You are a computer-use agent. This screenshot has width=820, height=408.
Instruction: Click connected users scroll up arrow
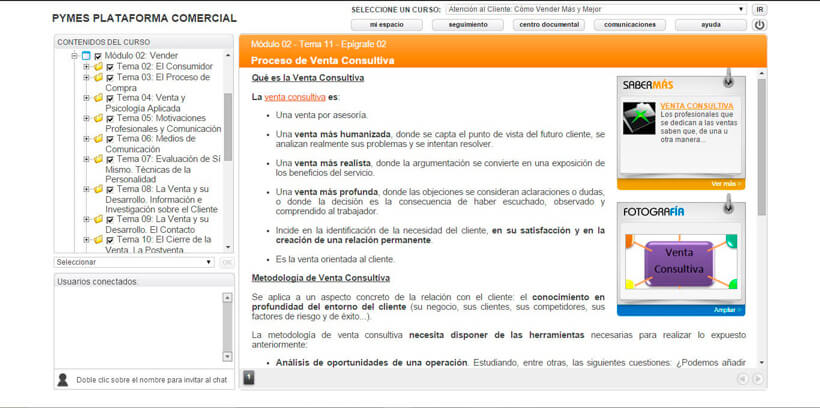pos(227,298)
